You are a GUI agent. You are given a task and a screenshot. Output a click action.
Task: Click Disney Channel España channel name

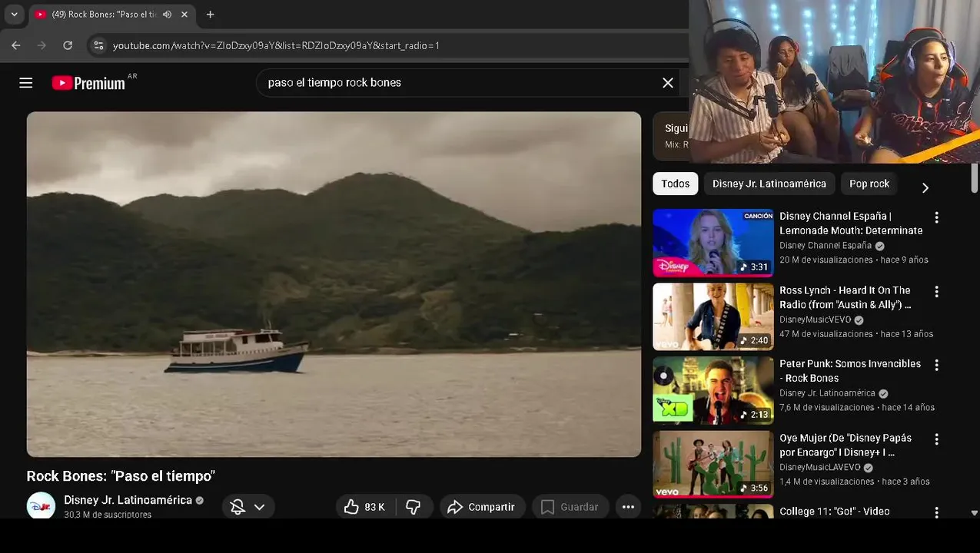826,246
